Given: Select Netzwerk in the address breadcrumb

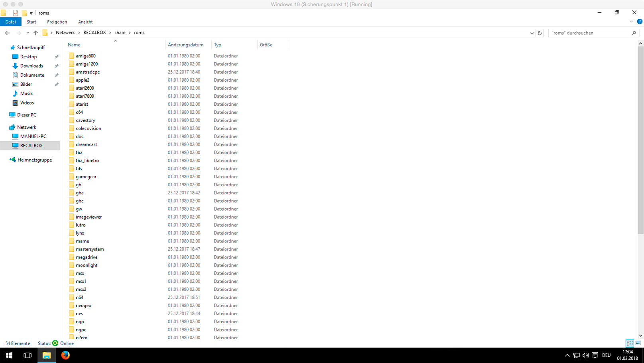Looking at the screenshot, I should coord(65,33).
